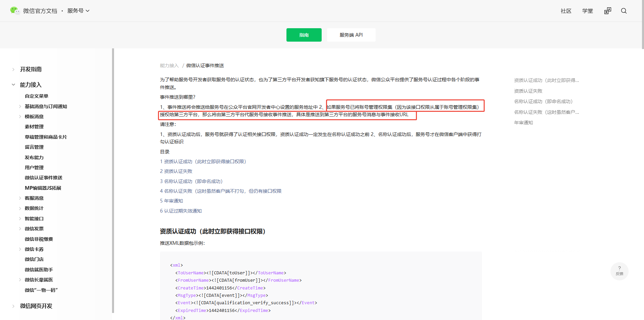Expand the 微信卡券 tree item
The height and width of the screenshot is (320, 644).
click(x=20, y=249)
